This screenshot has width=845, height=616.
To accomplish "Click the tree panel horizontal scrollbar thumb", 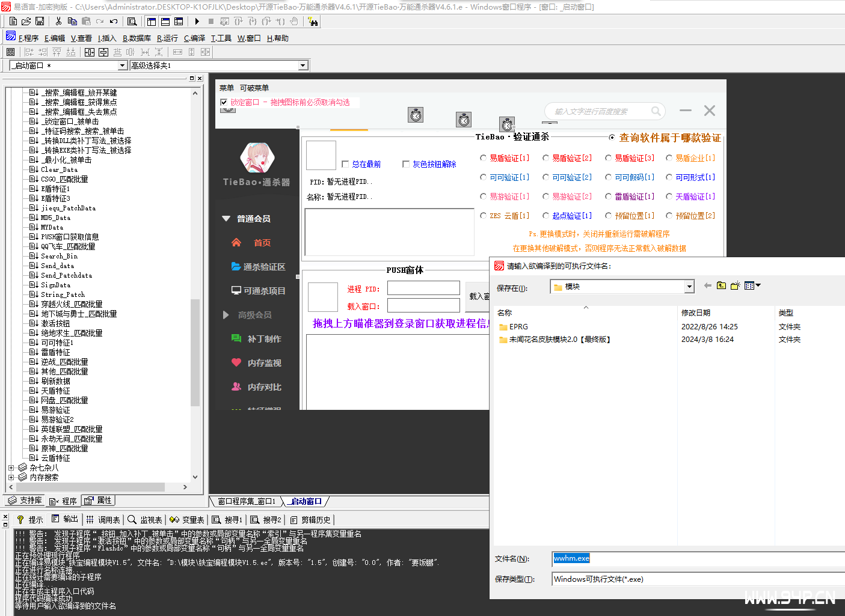I will click(x=90, y=487).
